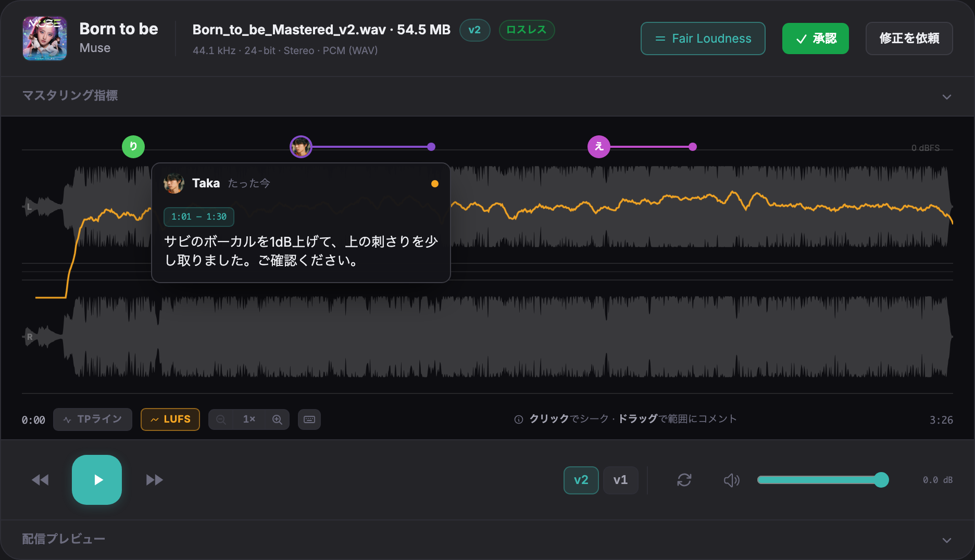This screenshot has height=560, width=975.
Task: Reset zoom at the 1× indicator
Action: [x=249, y=419]
